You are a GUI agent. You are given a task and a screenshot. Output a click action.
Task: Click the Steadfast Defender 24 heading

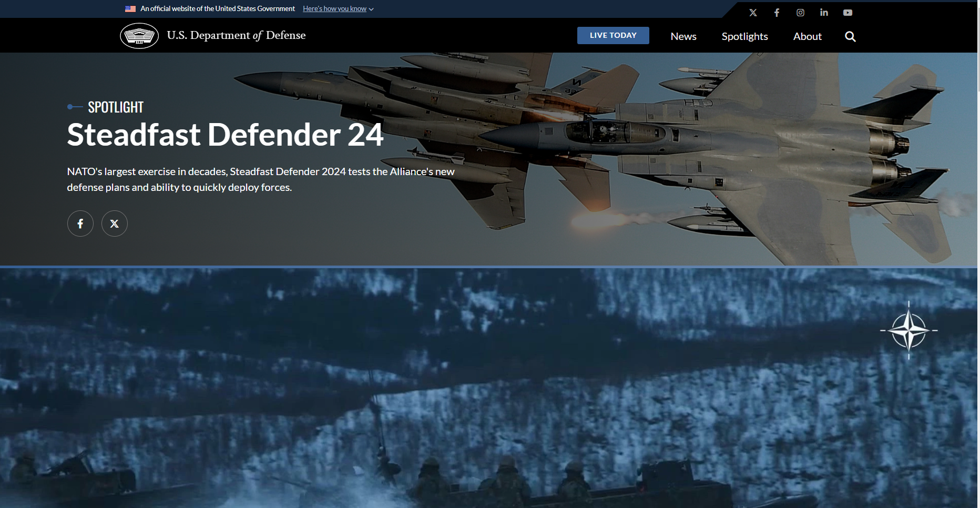click(x=225, y=135)
